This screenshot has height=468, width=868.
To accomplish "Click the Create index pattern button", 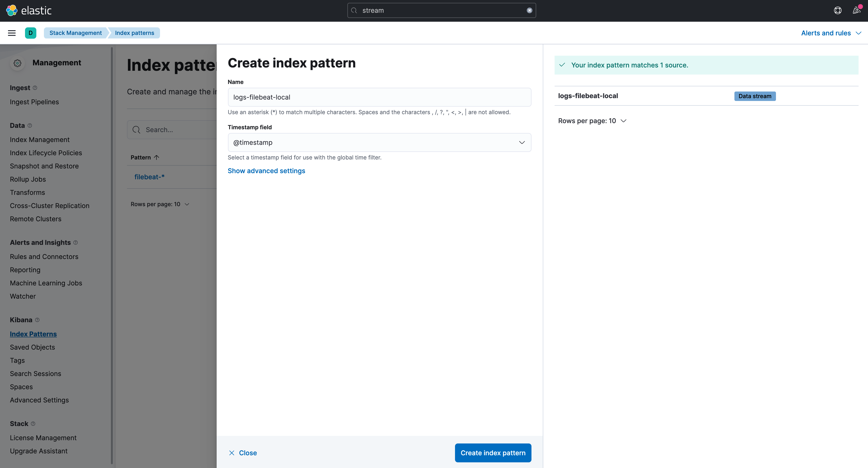I will pos(493,453).
